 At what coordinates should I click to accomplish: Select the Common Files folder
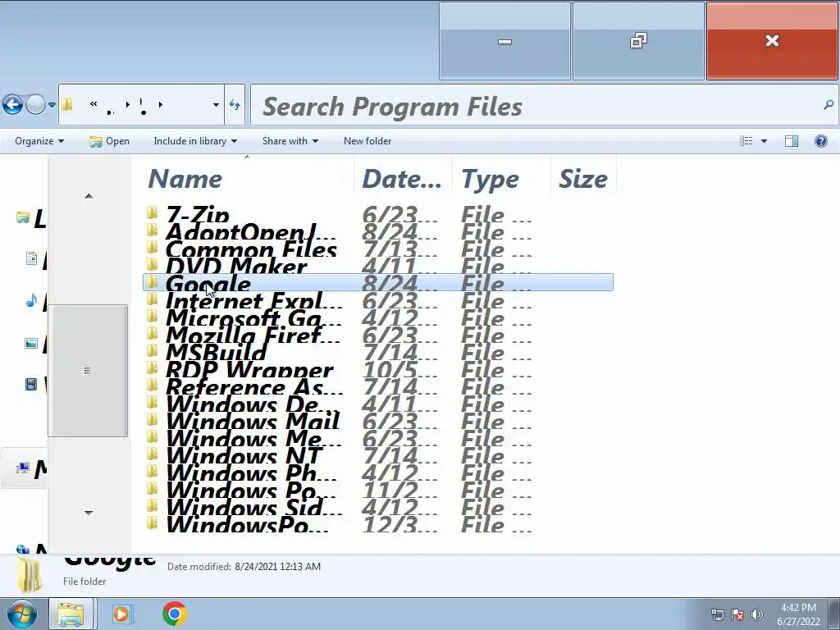377,248
